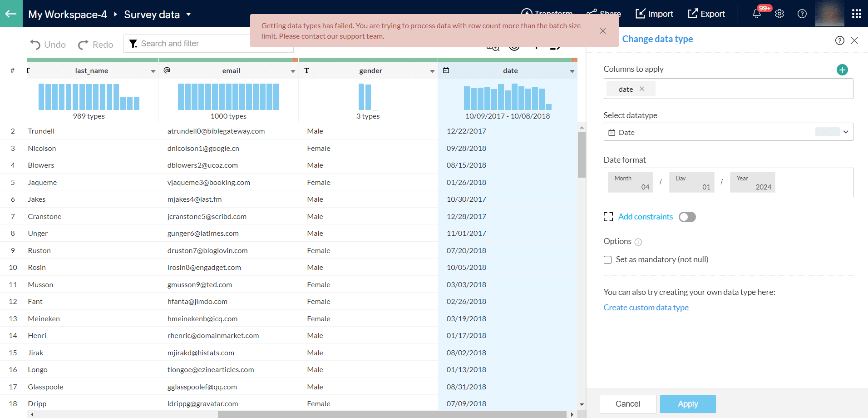Open the notifications bell

pyautogui.click(x=756, y=14)
